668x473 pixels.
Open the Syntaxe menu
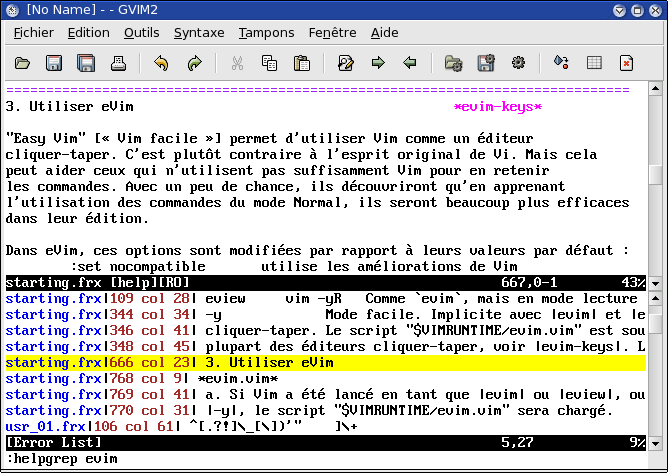click(199, 32)
